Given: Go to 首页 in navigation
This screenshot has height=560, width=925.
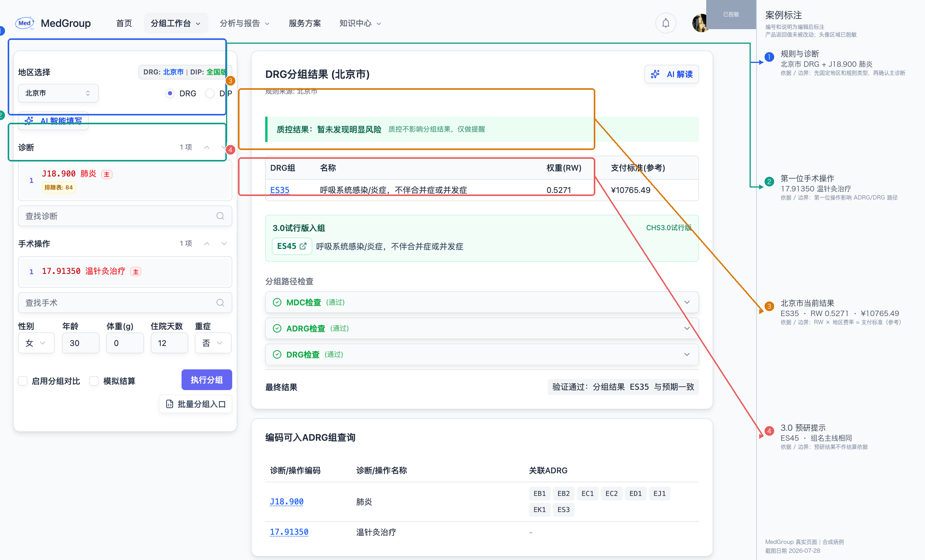Looking at the screenshot, I should pyautogui.click(x=124, y=23).
